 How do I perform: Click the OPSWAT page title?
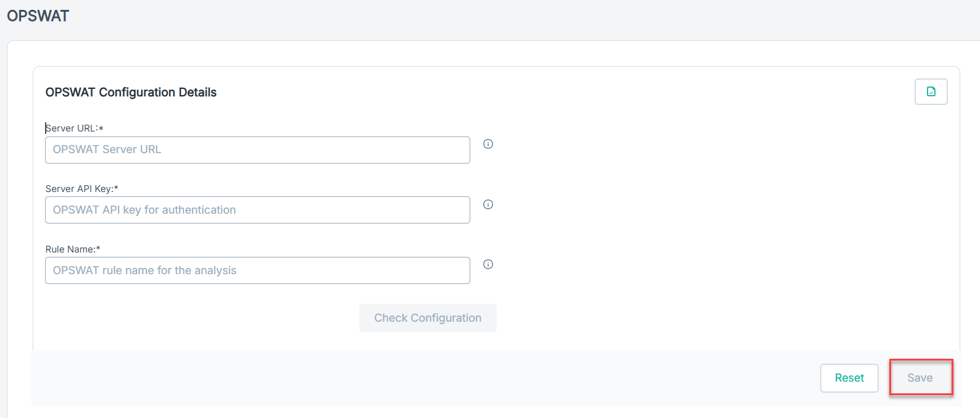tap(38, 16)
